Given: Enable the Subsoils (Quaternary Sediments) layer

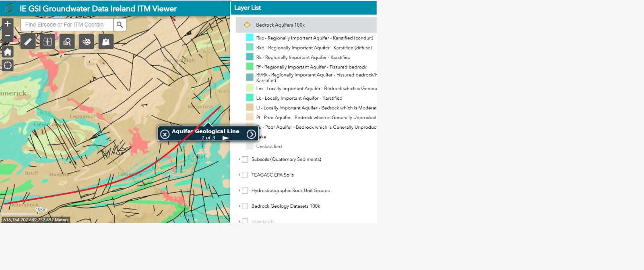Looking at the screenshot, I should 245,159.
